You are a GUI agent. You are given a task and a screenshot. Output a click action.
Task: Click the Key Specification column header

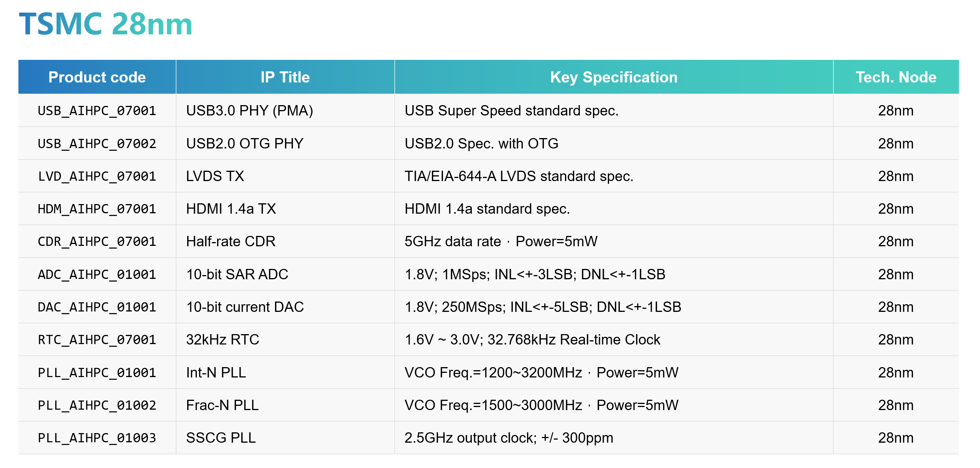pyautogui.click(x=613, y=77)
